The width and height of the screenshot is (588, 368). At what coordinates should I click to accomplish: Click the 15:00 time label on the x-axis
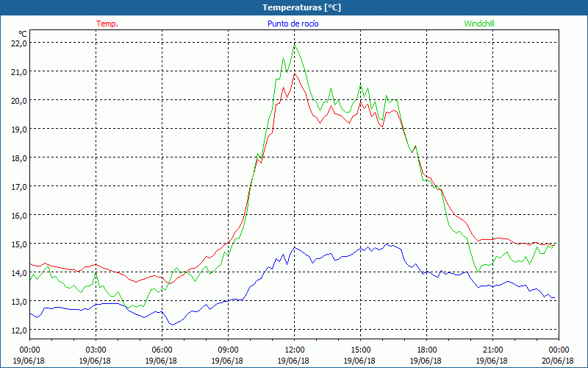click(360, 350)
